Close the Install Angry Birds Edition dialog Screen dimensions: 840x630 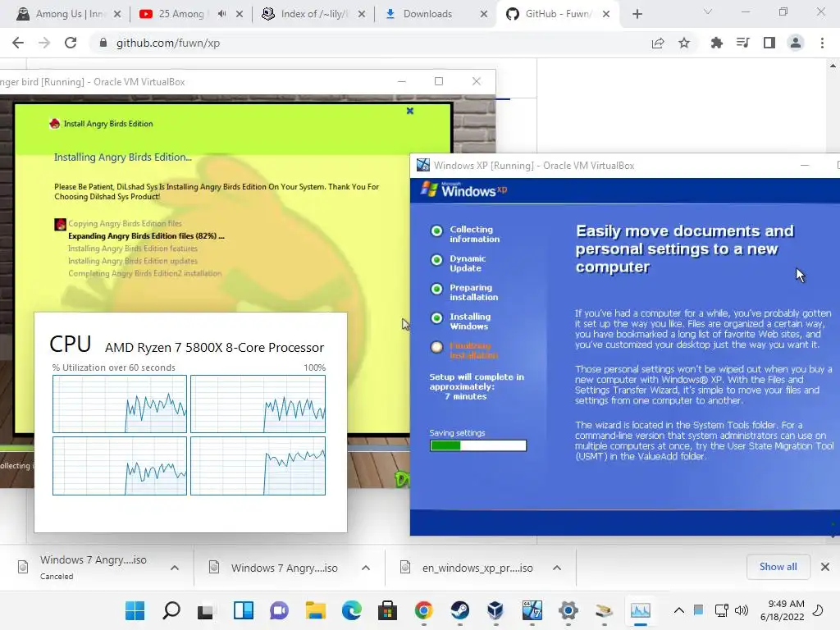(410, 111)
